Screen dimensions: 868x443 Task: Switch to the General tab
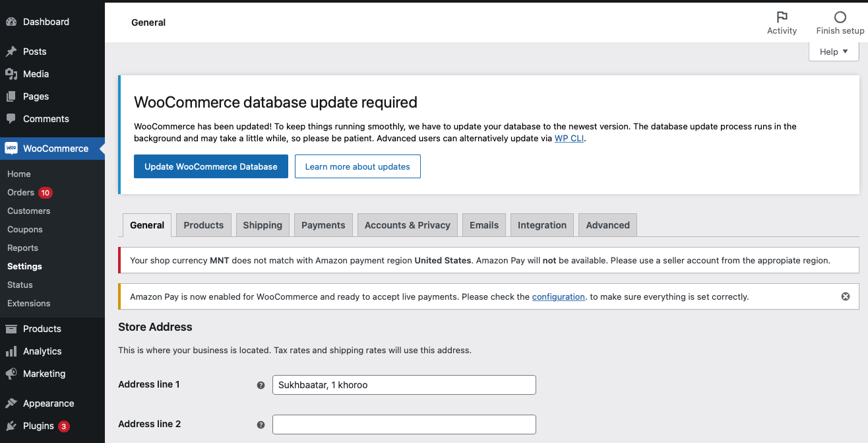click(147, 225)
